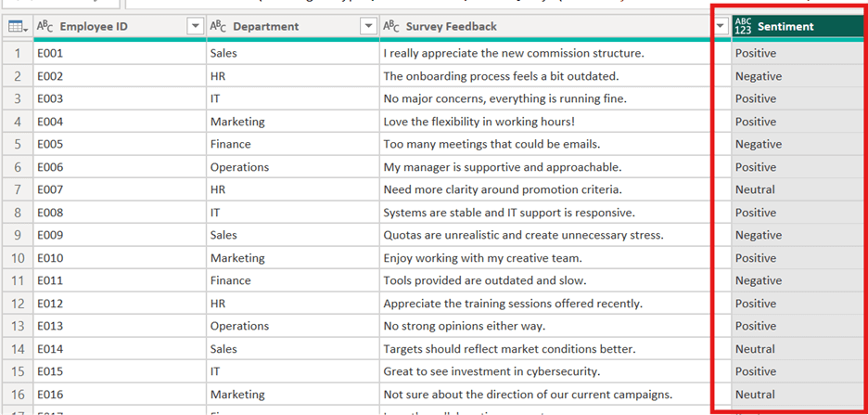Screen dimensions: 868x415
Task: Expand the Employee ID filter dropdown
Action: (x=196, y=26)
